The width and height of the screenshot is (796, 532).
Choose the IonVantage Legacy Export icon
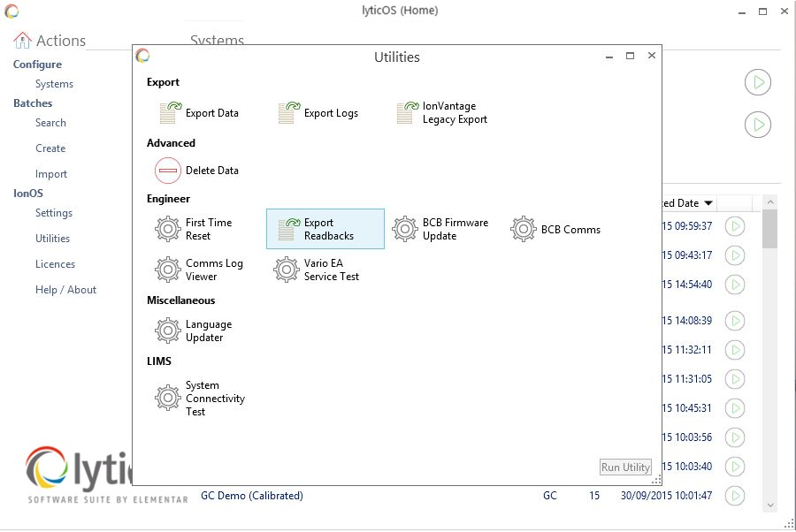pyautogui.click(x=406, y=113)
